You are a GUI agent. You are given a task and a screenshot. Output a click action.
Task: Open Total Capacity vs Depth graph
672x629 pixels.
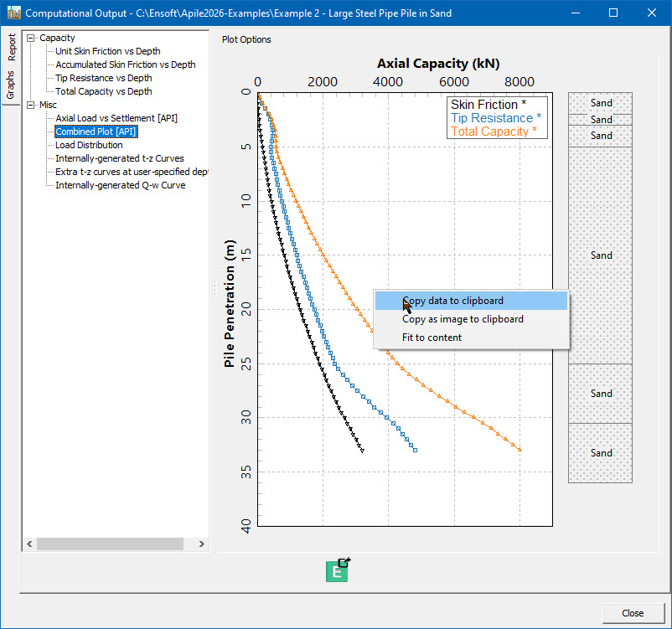(103, 91)
